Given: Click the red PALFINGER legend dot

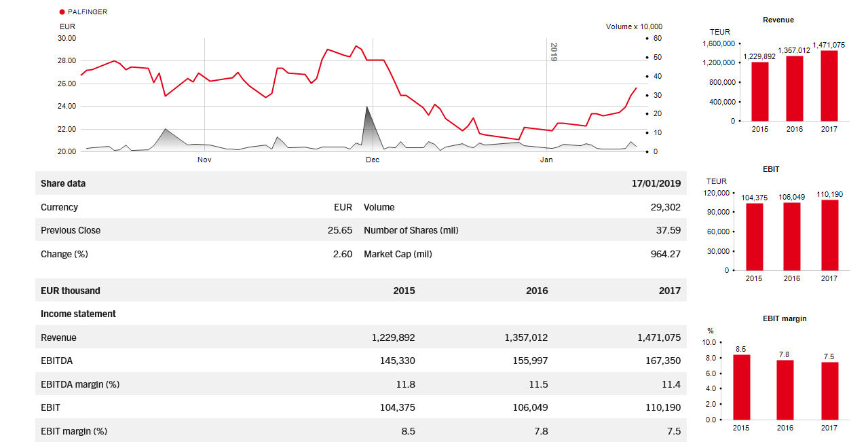Looking at the screenshot, I should coord(62,12).
